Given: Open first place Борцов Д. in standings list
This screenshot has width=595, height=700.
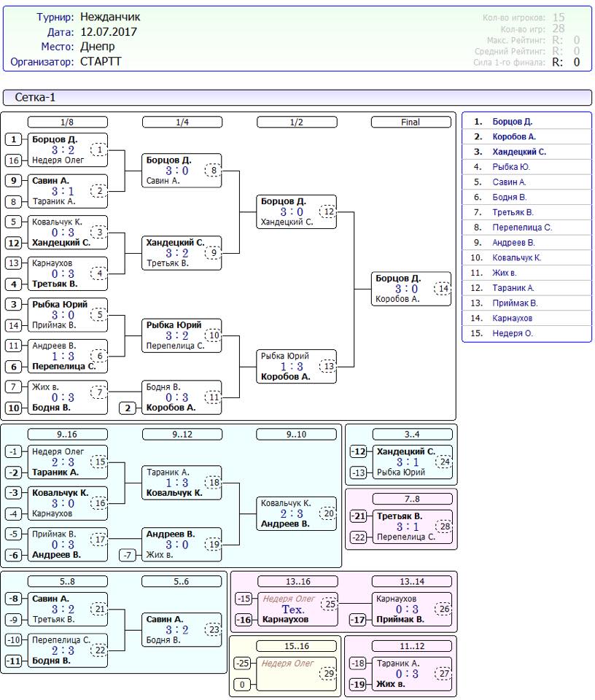Looking at the screenshot, I should 512,122.
